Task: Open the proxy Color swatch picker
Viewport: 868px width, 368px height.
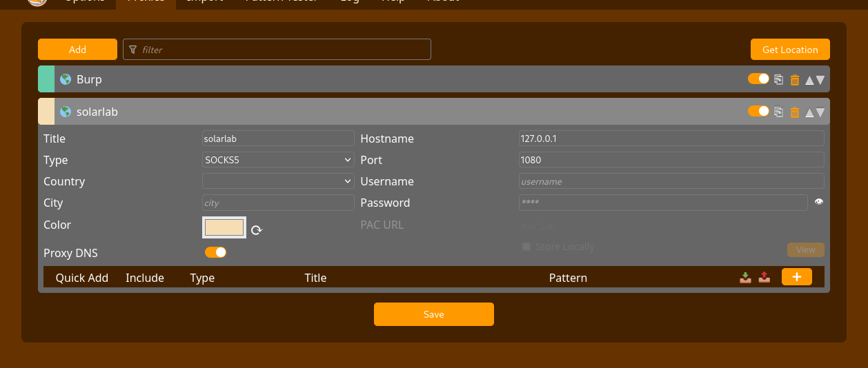Action: pos(224,227)
